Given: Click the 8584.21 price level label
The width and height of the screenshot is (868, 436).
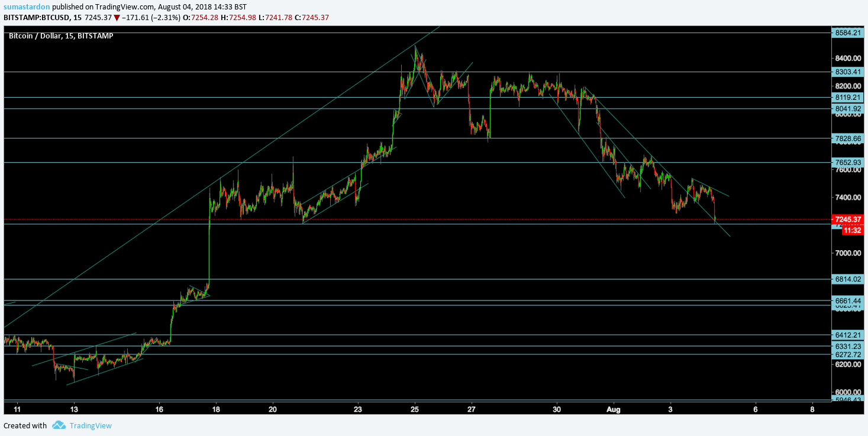Looking at the screenshot, I should (x=847, y=33).
